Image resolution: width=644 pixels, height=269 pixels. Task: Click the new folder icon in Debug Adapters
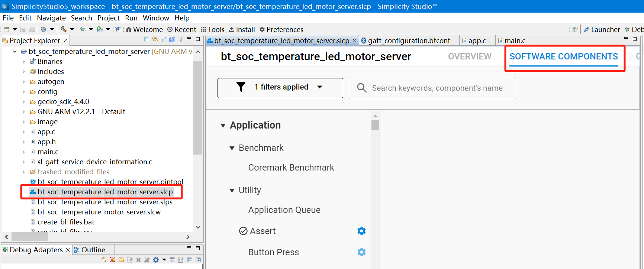click(x=121, y=260)
